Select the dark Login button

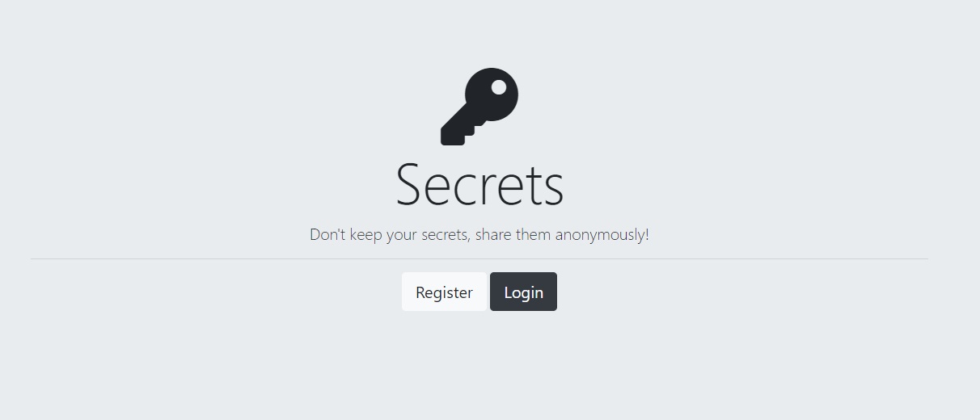click(x=523, y=292)
